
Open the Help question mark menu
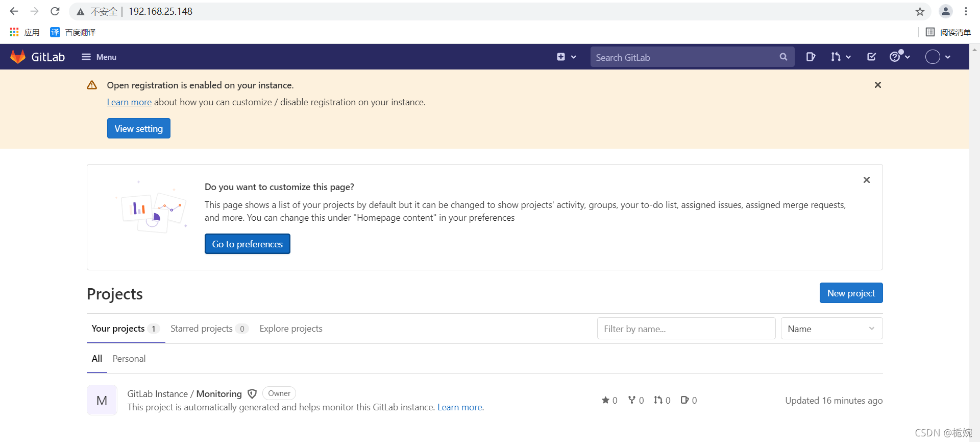pyautogui.click(x=900, y=57)
